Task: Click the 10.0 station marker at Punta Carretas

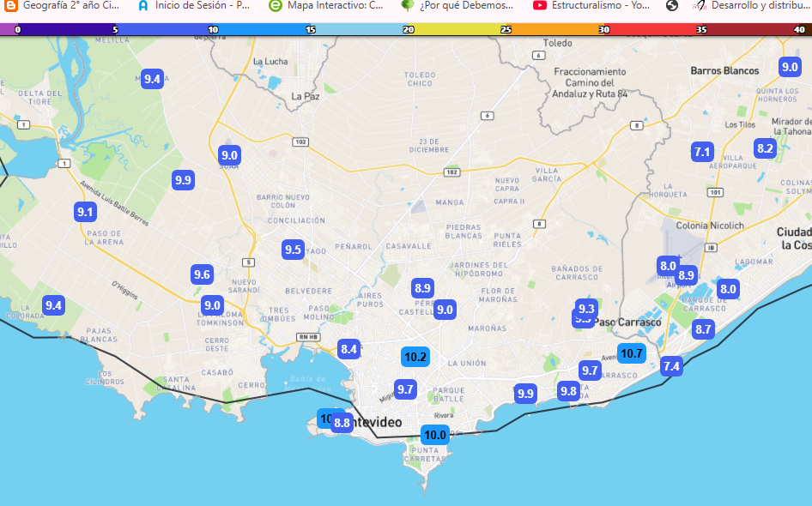Action: pos(435,435)
